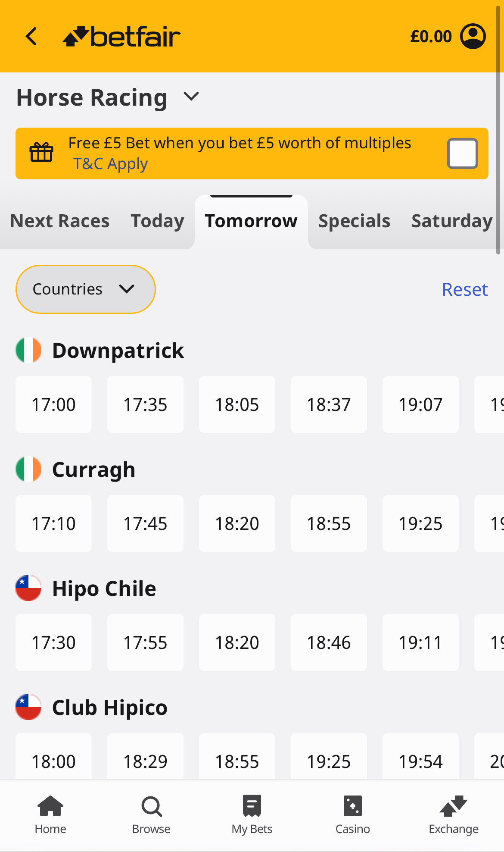The image size is (504, 852).
Task: Click the Betfair logo
Action: point(122,36)
